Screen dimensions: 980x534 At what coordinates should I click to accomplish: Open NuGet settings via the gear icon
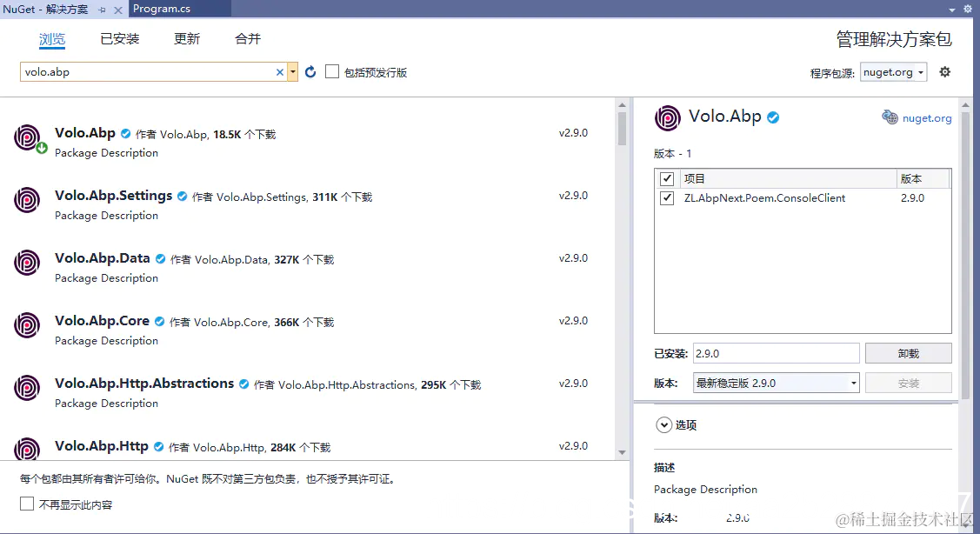coord(944,72)
